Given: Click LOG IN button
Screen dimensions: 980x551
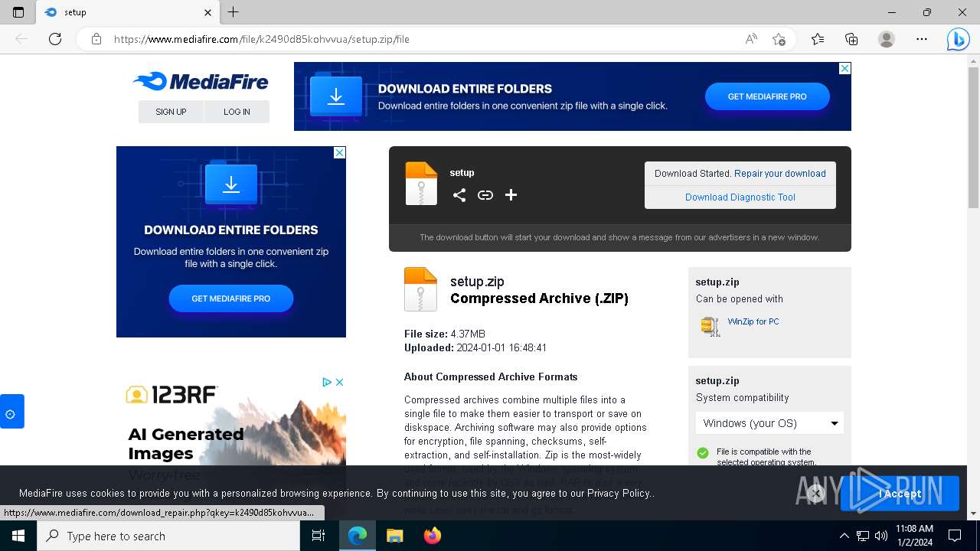Looking at the screenshot, I should point(237,112).
